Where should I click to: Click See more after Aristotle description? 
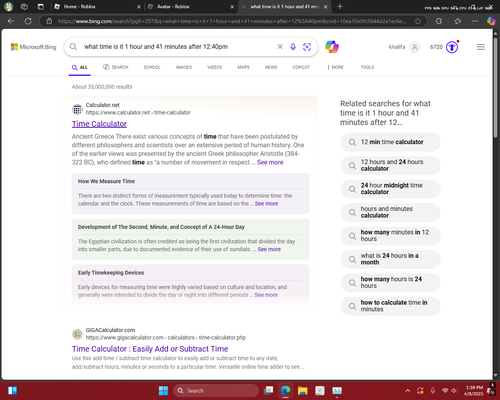click(270, 162)
